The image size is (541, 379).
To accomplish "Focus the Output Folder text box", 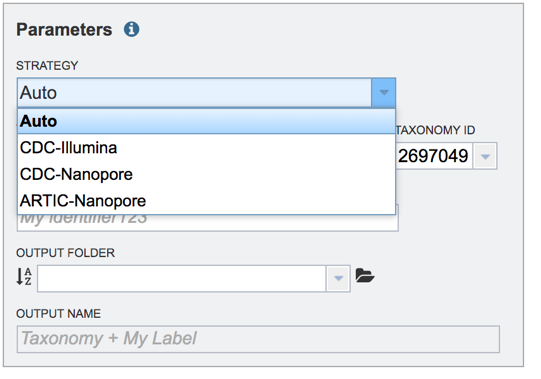I will coord(182,278).
